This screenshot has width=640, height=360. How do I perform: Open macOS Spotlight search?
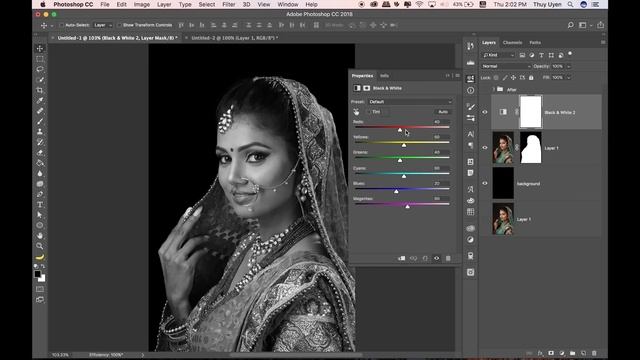pos(570,4)
